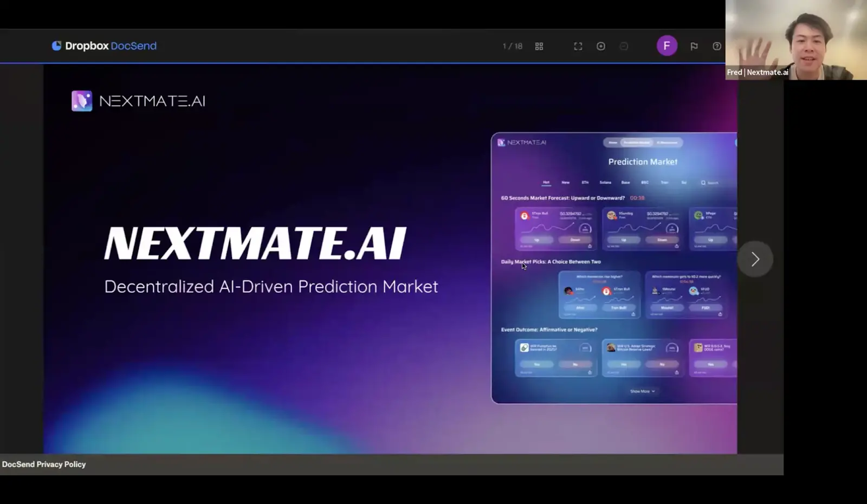Click the 00:38 countdown timer

tap(637, 198)
